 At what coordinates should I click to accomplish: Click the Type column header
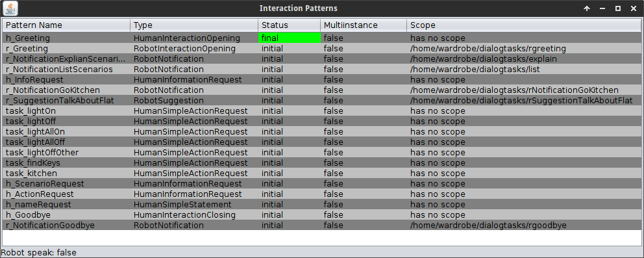[194, 25]
